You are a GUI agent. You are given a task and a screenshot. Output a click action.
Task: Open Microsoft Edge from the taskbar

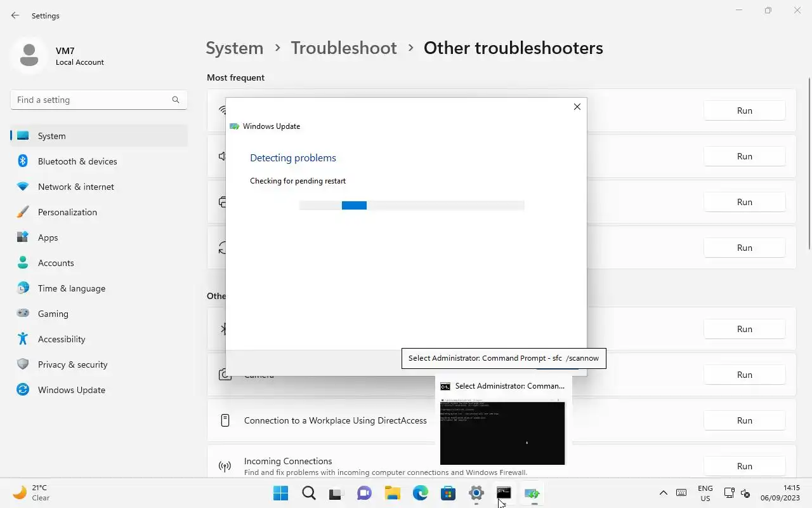coord(420,493)
